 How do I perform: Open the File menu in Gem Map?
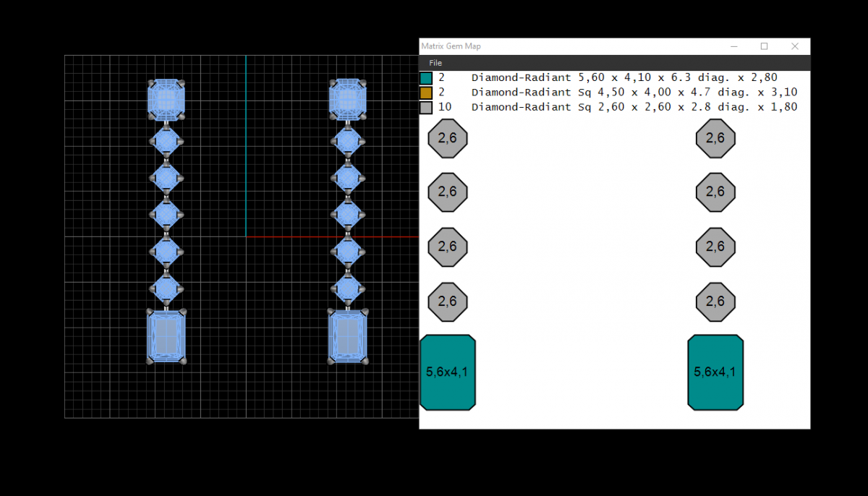(x=435, y=63)
